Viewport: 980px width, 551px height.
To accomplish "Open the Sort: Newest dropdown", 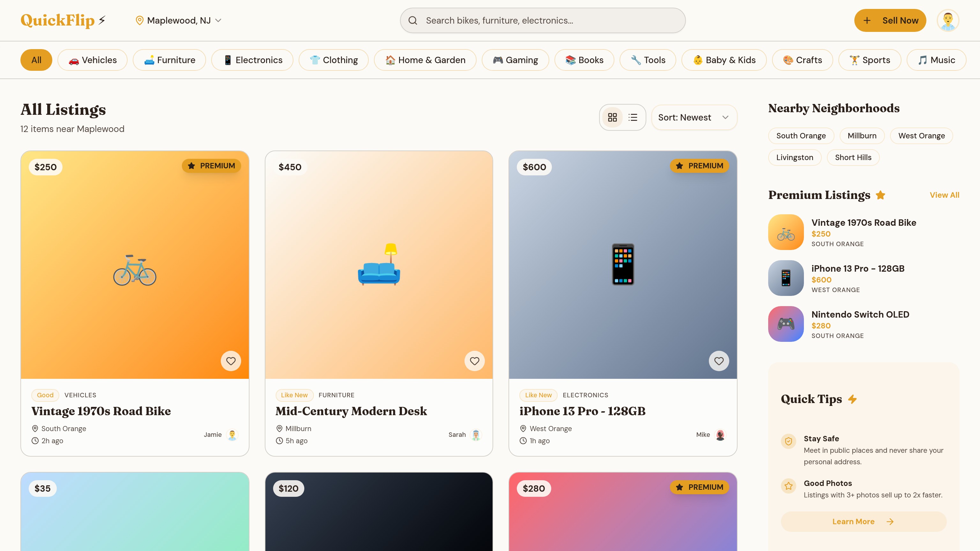I will (x=694, y=117).
